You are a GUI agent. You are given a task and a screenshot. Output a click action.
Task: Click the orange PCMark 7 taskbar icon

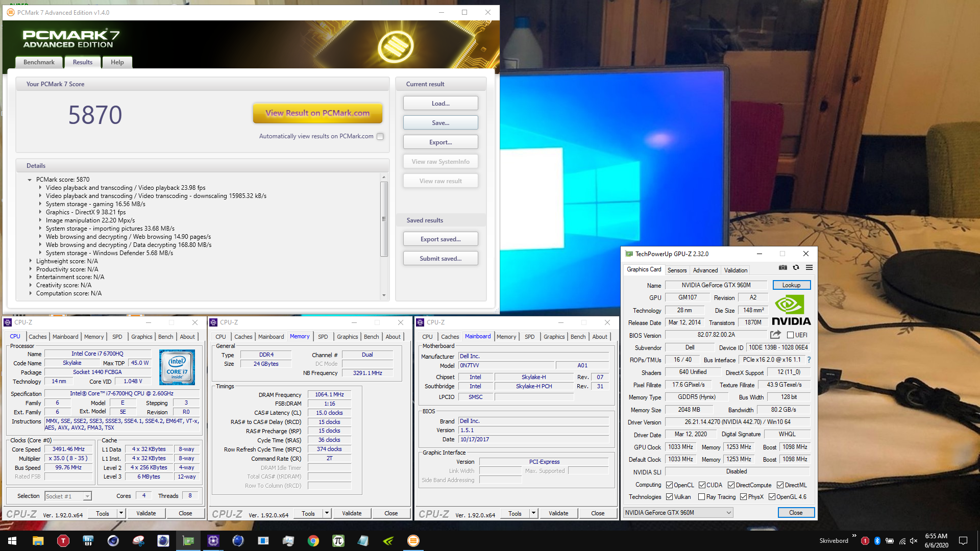(x=413, y=541)
